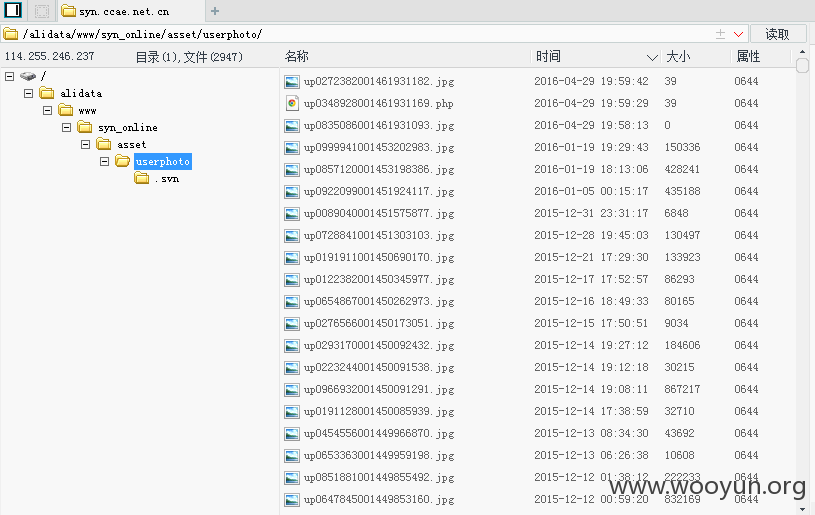Sort by the 大小 column header
Screen dimensions: 815x515
678,56
